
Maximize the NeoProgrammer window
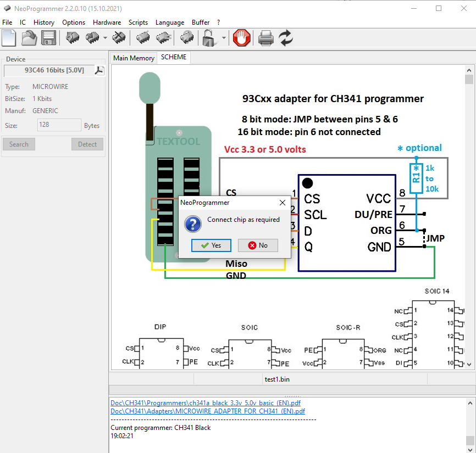coord(439,8)
